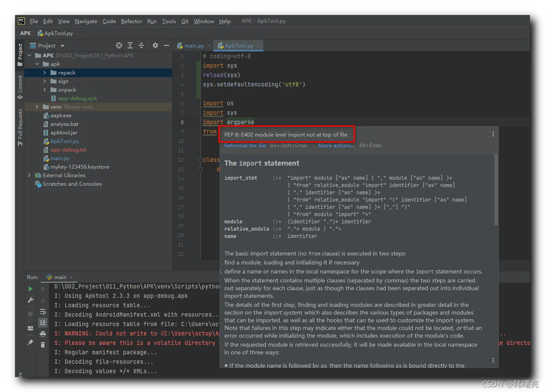Open Project panel gear settings
The width and height of the screenshot is (545, 392).
[x=155, y=45]
